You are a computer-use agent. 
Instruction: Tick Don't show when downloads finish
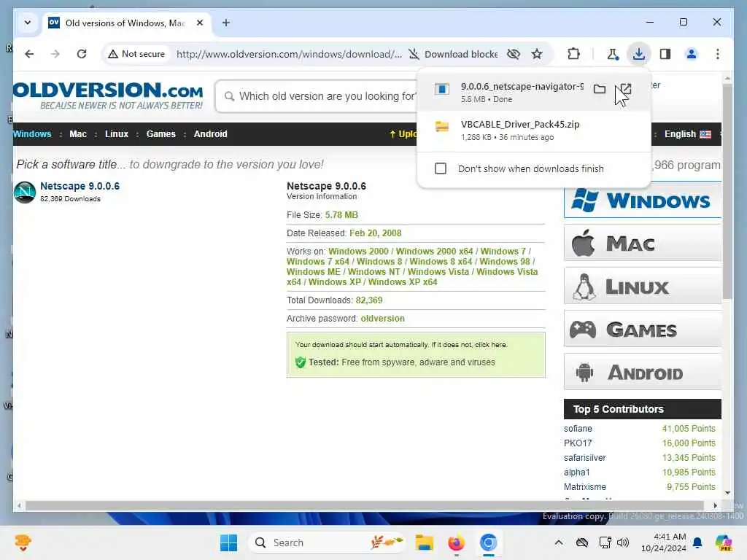[x=441, y=168]
